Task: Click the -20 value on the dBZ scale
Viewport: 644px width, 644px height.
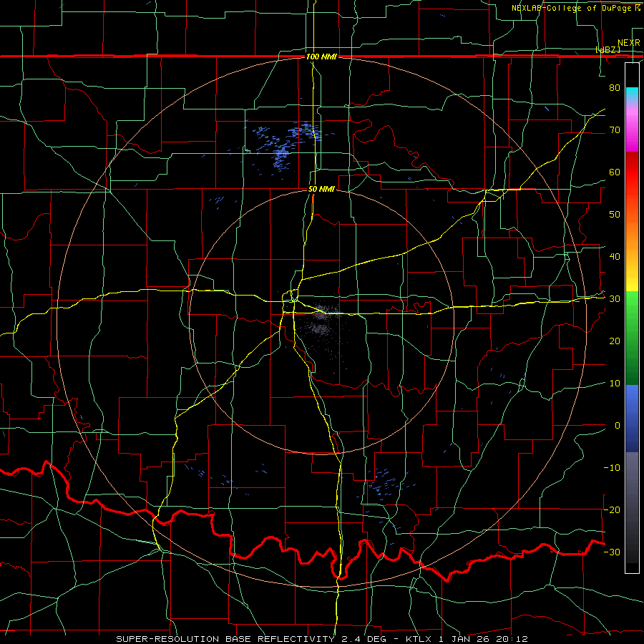Action: point(612,509)
